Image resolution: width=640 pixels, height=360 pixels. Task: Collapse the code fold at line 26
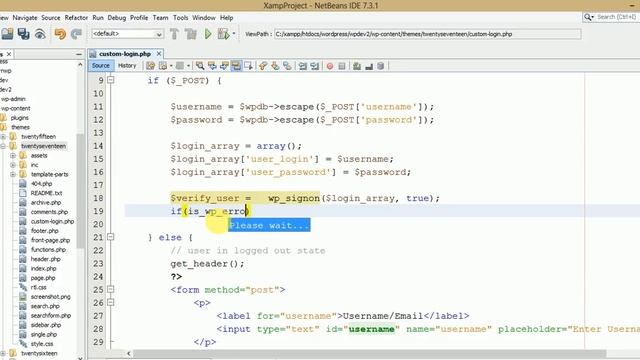[x=111, y=302]
